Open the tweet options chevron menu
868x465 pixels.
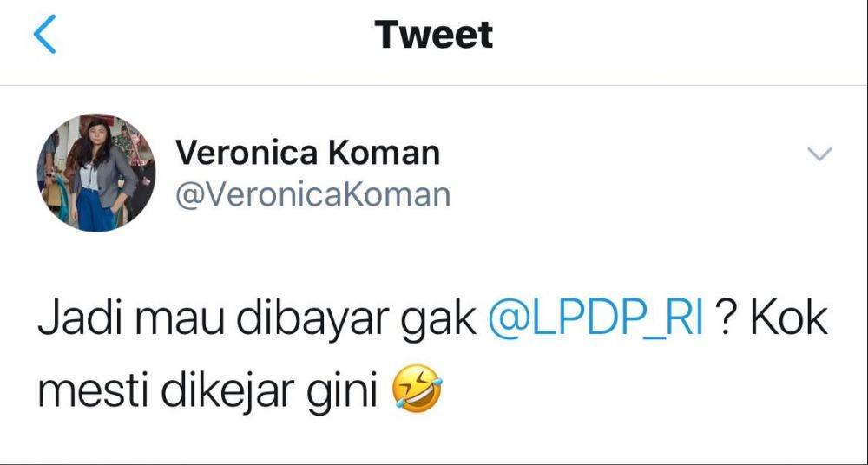[820, 154]
